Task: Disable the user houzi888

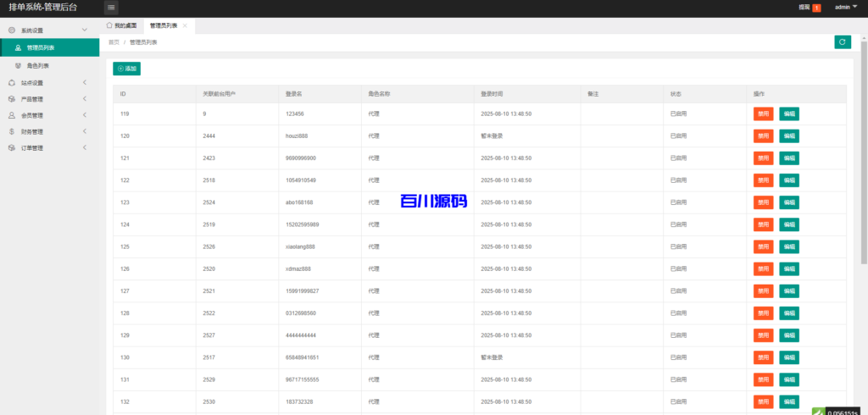Action: (x=763, y=136)
